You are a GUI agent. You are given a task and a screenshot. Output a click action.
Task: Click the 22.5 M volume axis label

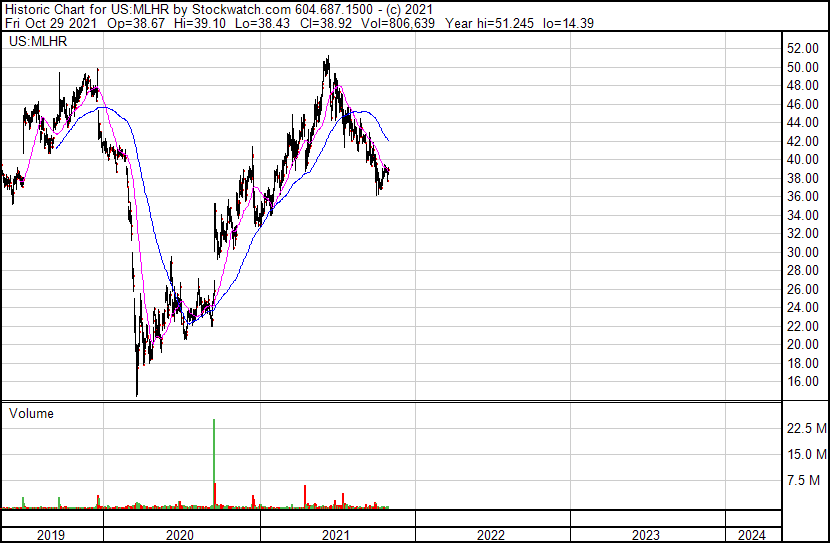(x=806, y=429)
